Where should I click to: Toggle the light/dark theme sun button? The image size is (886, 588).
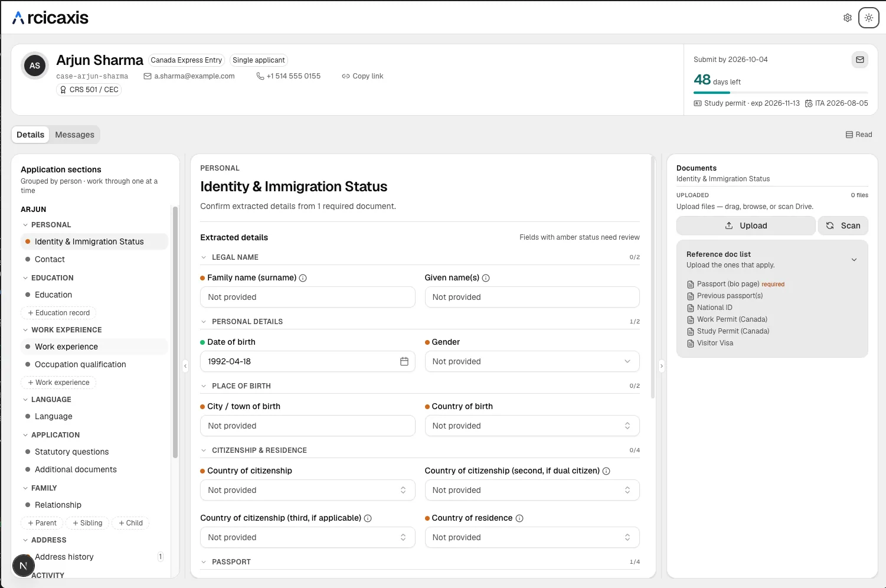point(869,18)
